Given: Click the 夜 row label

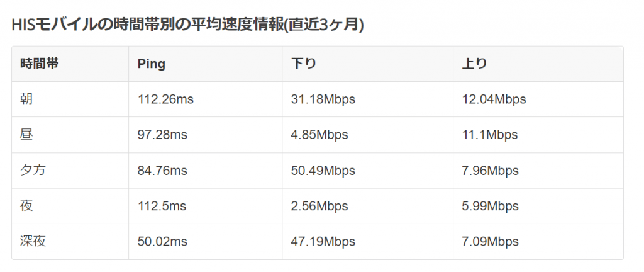Looking at the screenshot, I should tap(27, 206).
